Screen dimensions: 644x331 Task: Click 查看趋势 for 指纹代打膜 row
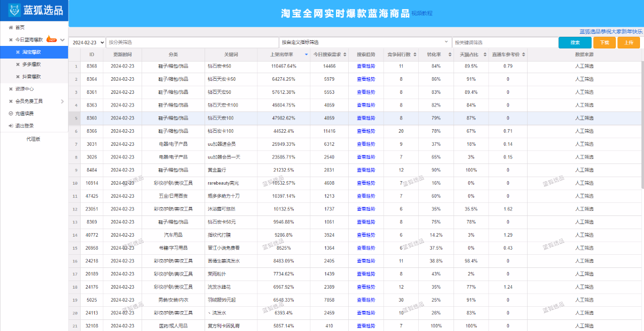tap(366, 235)
